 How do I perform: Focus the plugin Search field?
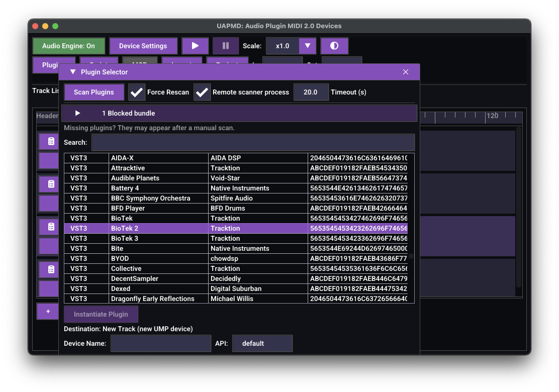[253, 142]
